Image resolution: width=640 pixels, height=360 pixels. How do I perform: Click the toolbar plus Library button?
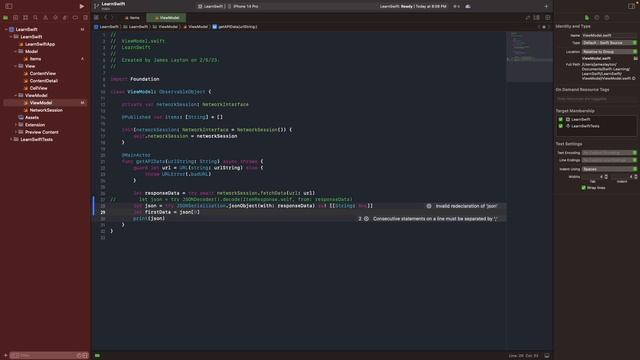546,6
